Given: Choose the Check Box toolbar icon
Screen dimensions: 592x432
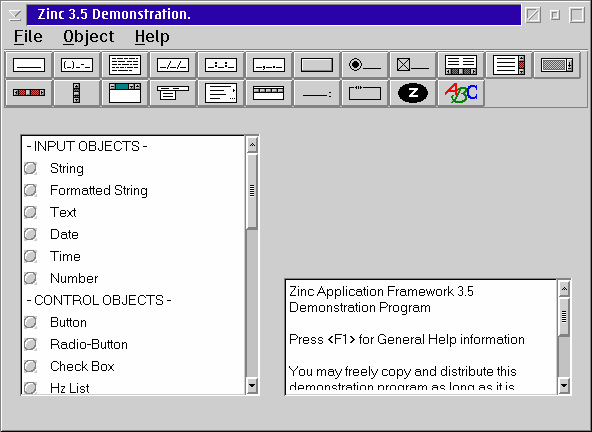Looking at the screenshot, I should pos(413,65).
